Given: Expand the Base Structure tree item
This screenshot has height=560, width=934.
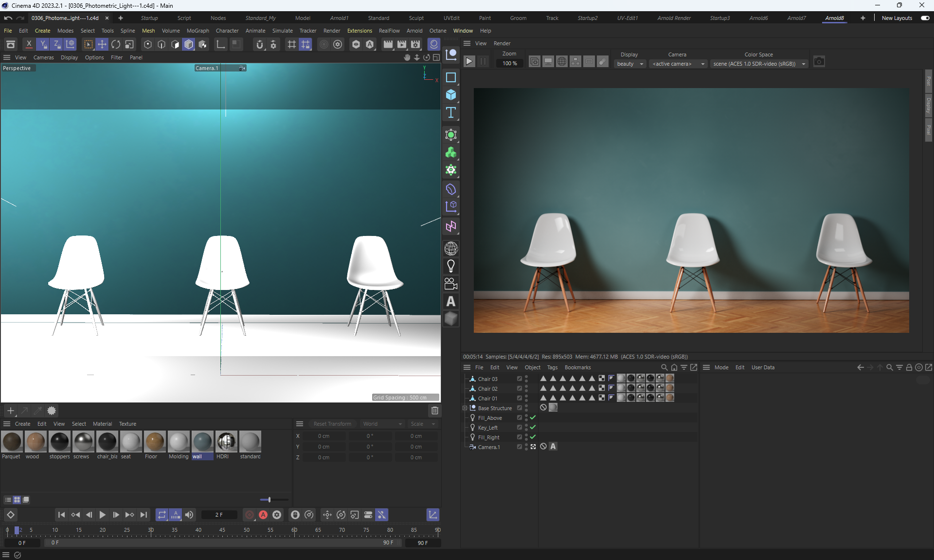Looking at the screenshot, I should (465, 408).
